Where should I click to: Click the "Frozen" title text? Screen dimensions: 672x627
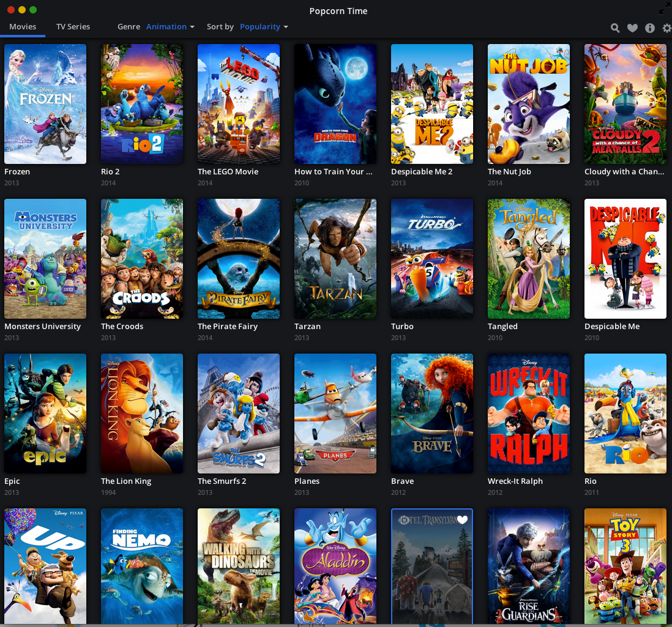[x=17, y=172]
